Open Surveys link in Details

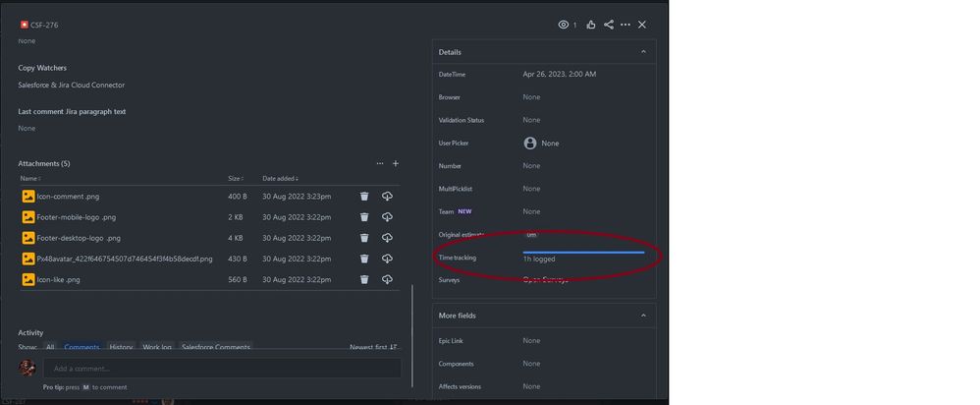546,280
